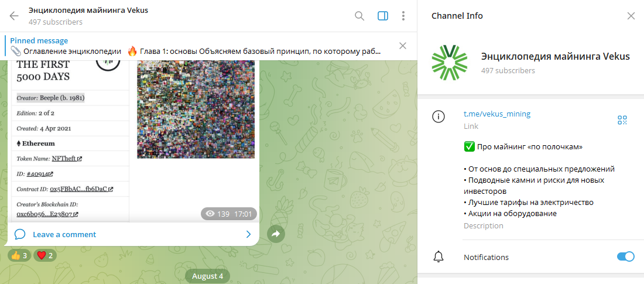Click the 17:01 timestamp on the post
This screenshot has height=284, width=644.
coord(243,214)
